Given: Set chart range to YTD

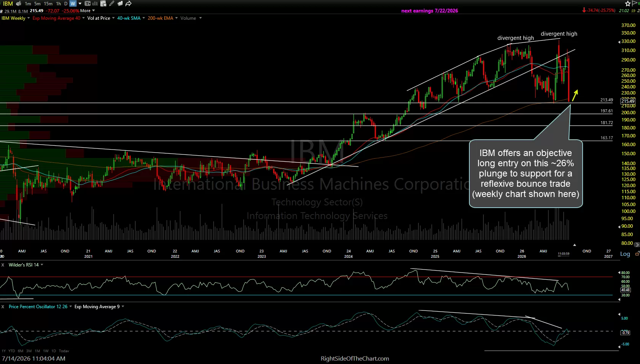Looking at the screenshot, I should 12,351.
